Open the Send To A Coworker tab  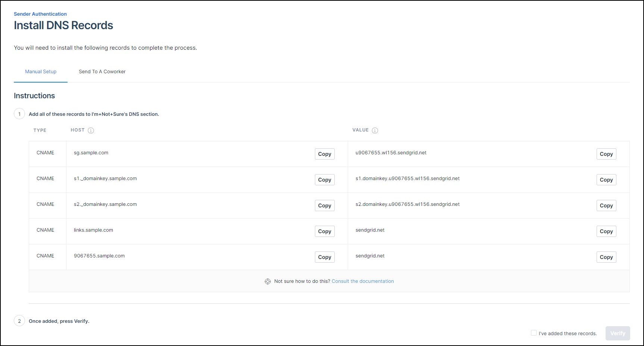102,72
